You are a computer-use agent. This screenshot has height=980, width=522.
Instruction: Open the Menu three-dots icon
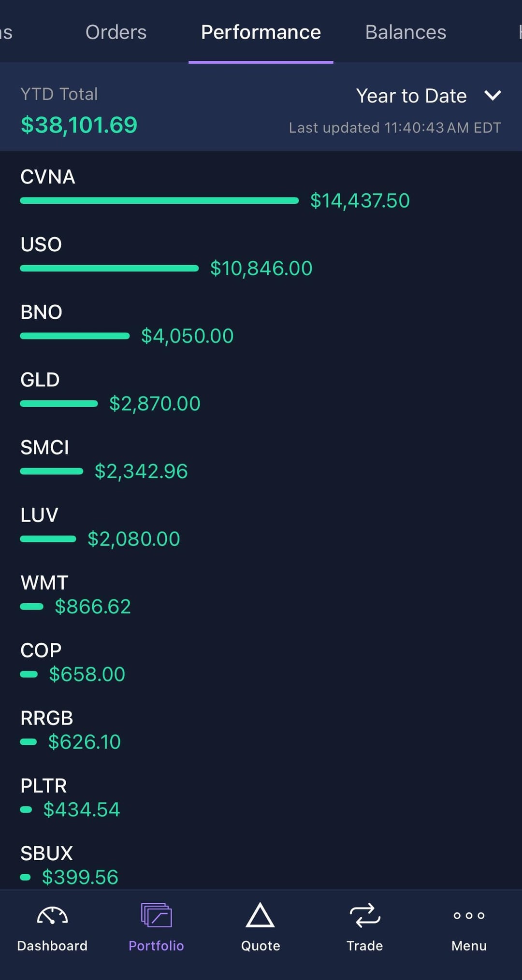(x=469, y=916)
